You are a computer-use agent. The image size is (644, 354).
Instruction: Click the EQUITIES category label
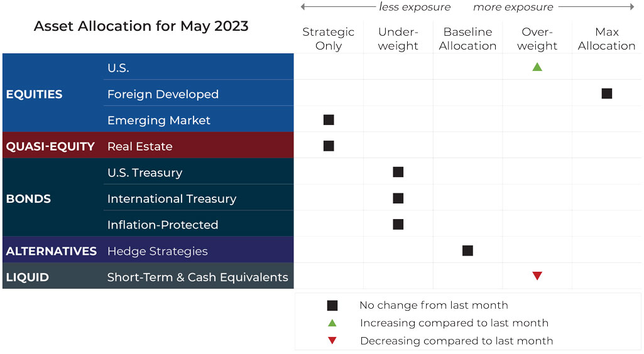34,94
